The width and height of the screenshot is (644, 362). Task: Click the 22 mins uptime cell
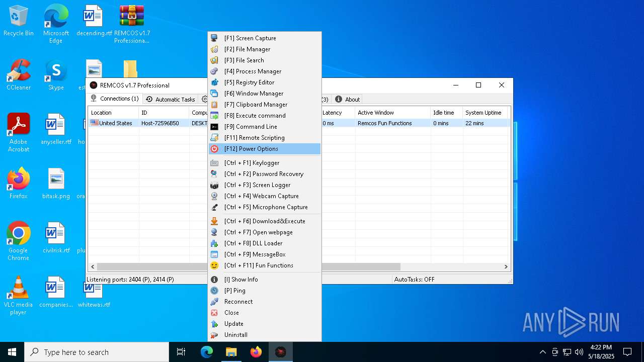(x=486, y=123)
